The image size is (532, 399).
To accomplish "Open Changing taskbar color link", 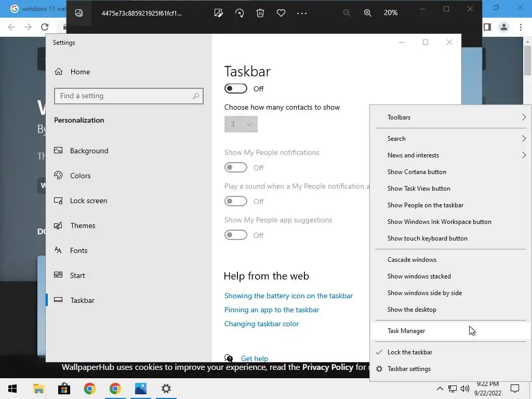I will click(x=261, y=324).
